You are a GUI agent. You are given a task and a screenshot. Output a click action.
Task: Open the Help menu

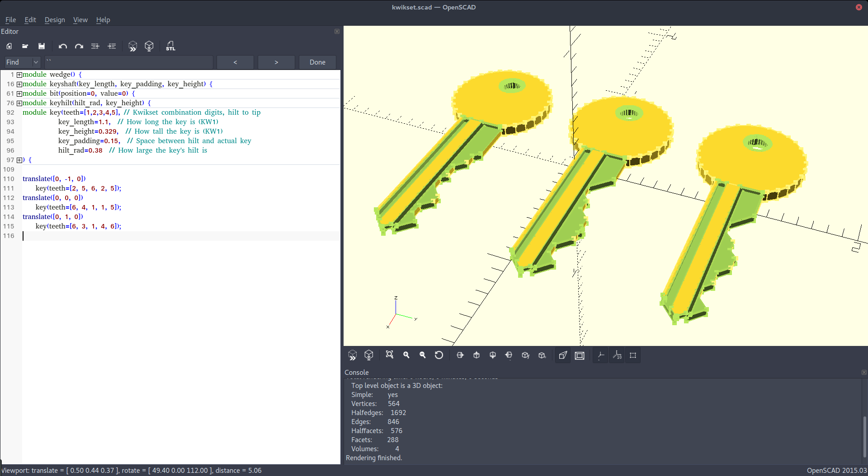pyautogui.click(x=103, y=20)
